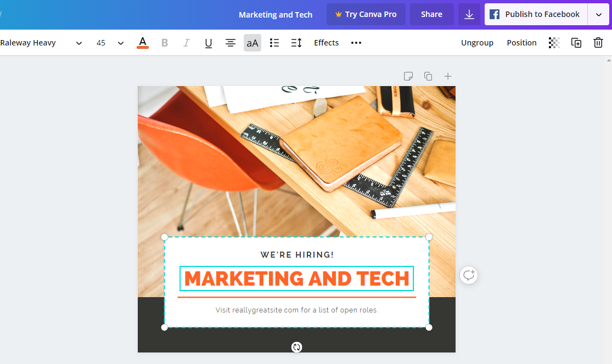Delete the selection using the trash icon
This screenshot has width=612, height=364.
point(598,43)
